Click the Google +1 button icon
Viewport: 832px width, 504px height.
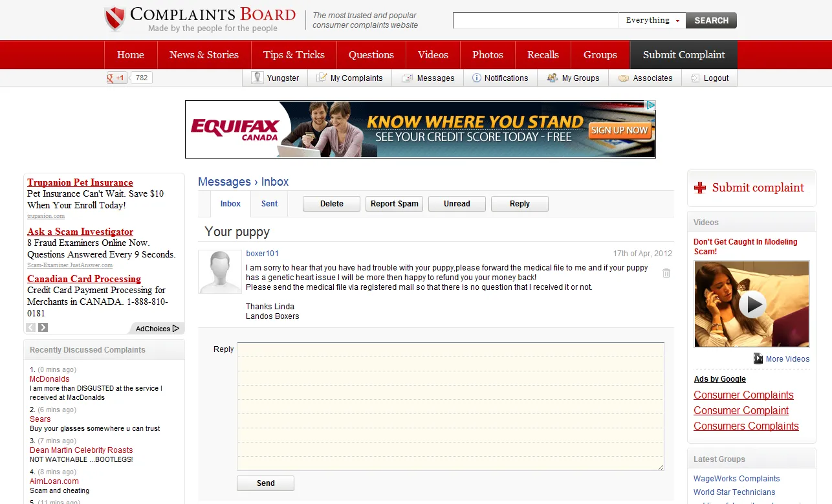[x=117, y=78]
